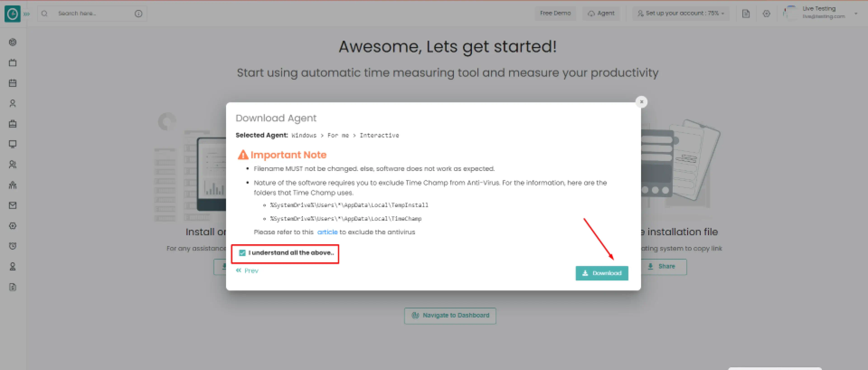This screenshot has height=370, width=868.
Task: Open the 'article' link about antivirus exclusion
Action: 327,232
